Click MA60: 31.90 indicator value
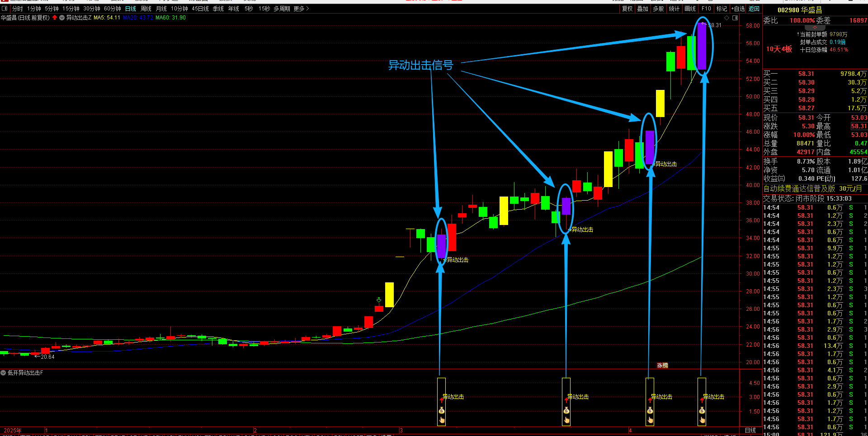This screenshot has width=868, height=436. (x=170, y=18)
